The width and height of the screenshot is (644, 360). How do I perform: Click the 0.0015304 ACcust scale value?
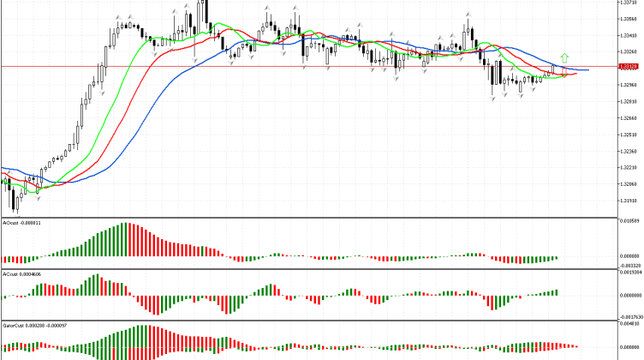(629, 274)
